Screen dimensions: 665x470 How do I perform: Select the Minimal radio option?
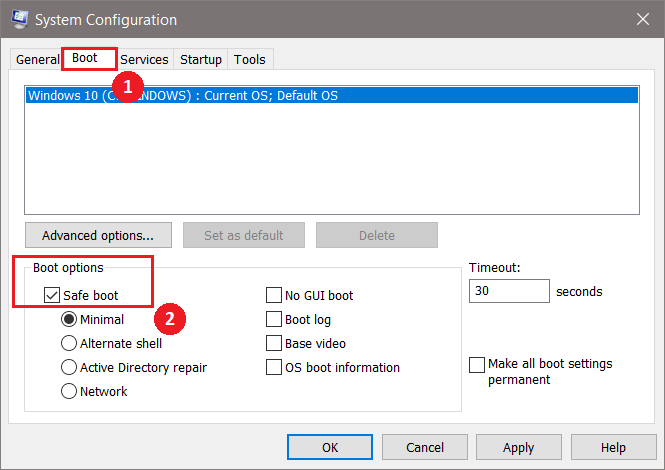coord(69,320)
